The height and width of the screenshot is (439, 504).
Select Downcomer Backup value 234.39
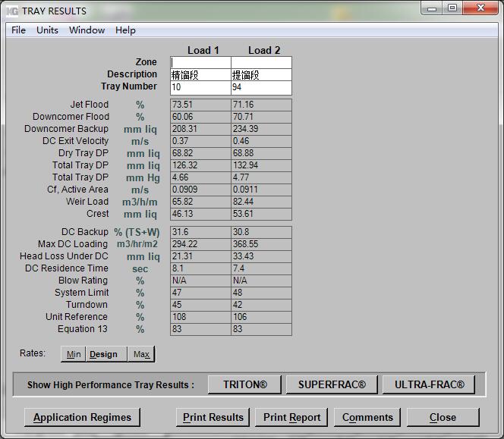[261, 129]
